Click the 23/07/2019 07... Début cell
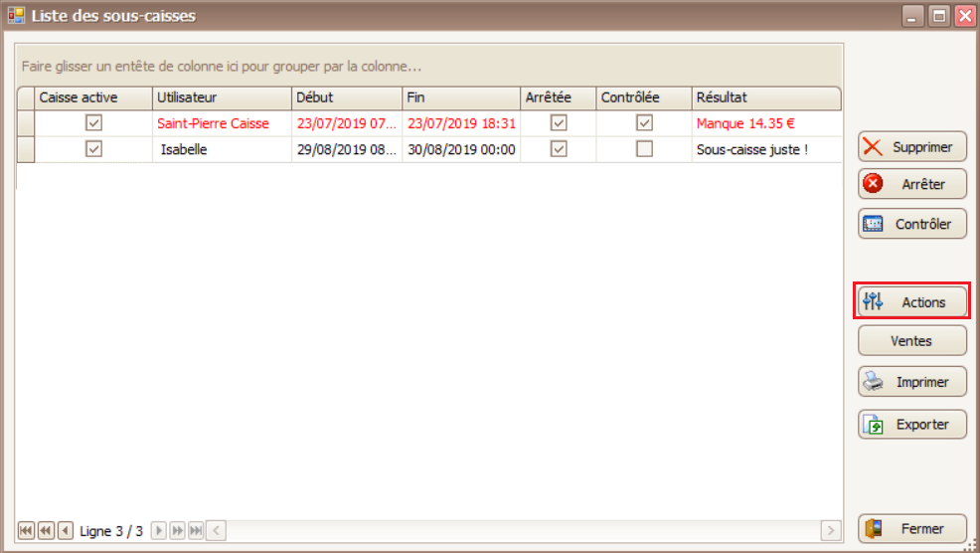Viewport: 980px width, 553px height. 347,123
